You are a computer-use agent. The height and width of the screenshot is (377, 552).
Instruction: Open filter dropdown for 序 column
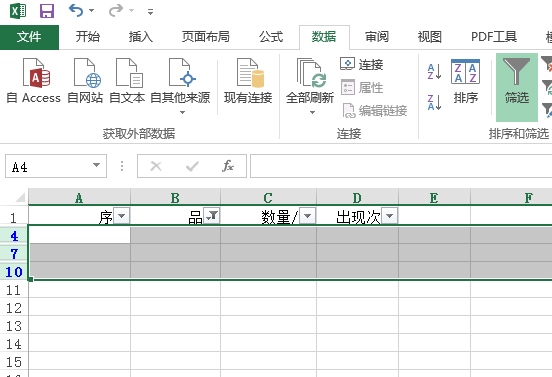tap(122, 215)
